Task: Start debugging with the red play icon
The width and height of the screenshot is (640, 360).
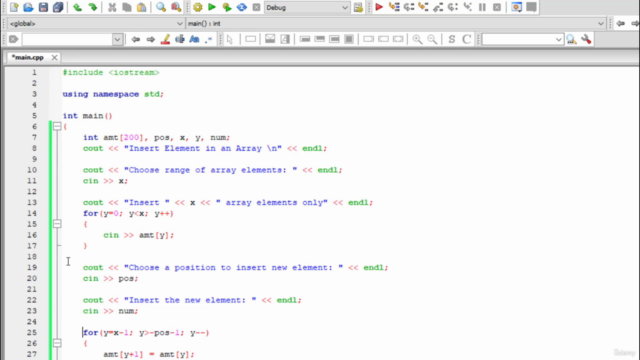Action: point(379,7)
